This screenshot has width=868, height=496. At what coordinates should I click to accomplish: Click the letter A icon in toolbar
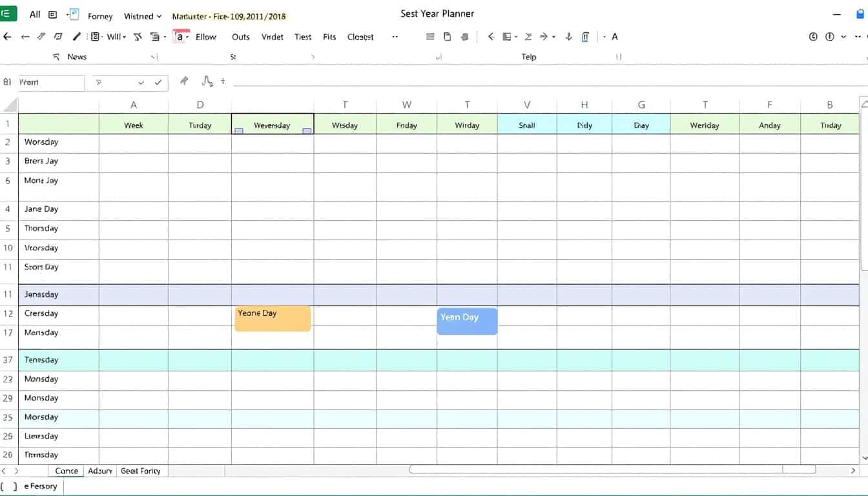pyautogui.click(x=615, y=37)
